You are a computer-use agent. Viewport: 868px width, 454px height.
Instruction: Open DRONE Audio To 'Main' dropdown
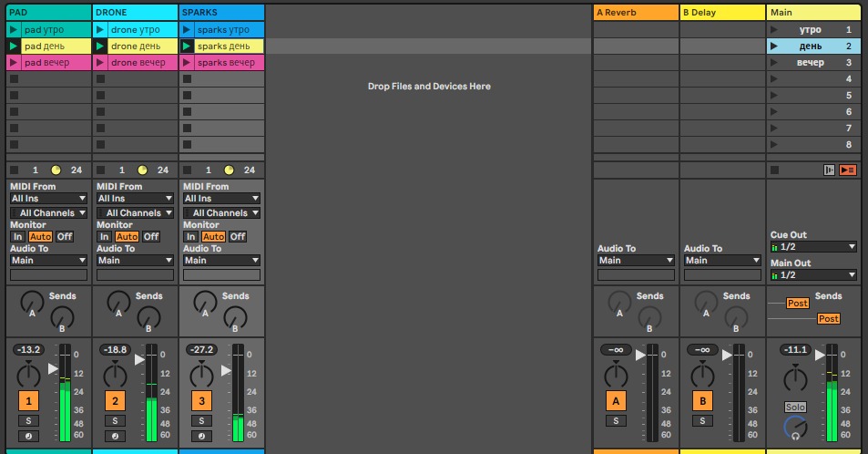pyautogui.click(x=135, y=261)
